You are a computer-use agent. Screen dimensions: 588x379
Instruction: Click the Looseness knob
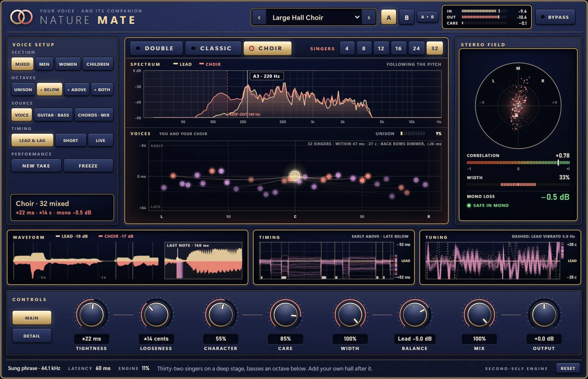tap(156, 314)
